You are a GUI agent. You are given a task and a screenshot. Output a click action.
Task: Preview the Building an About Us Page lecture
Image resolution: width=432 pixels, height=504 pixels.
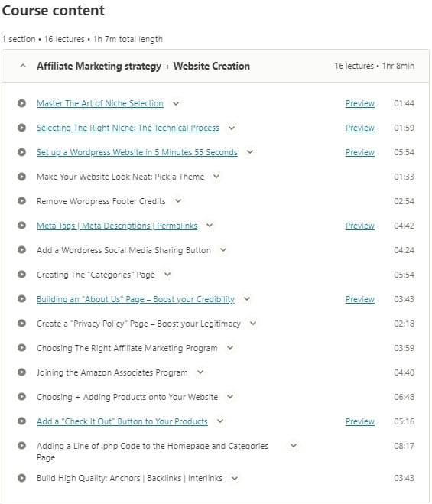[x=360, y=299]
